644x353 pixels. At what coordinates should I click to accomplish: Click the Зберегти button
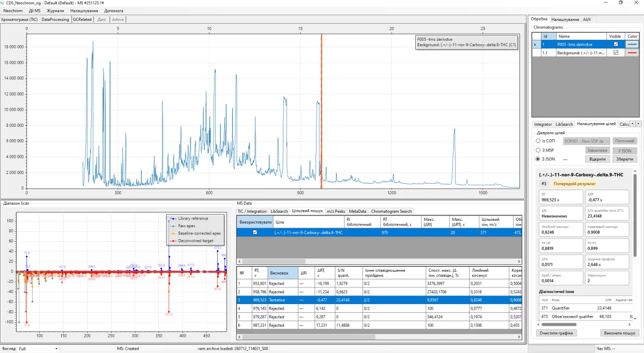tap(625, 159)
